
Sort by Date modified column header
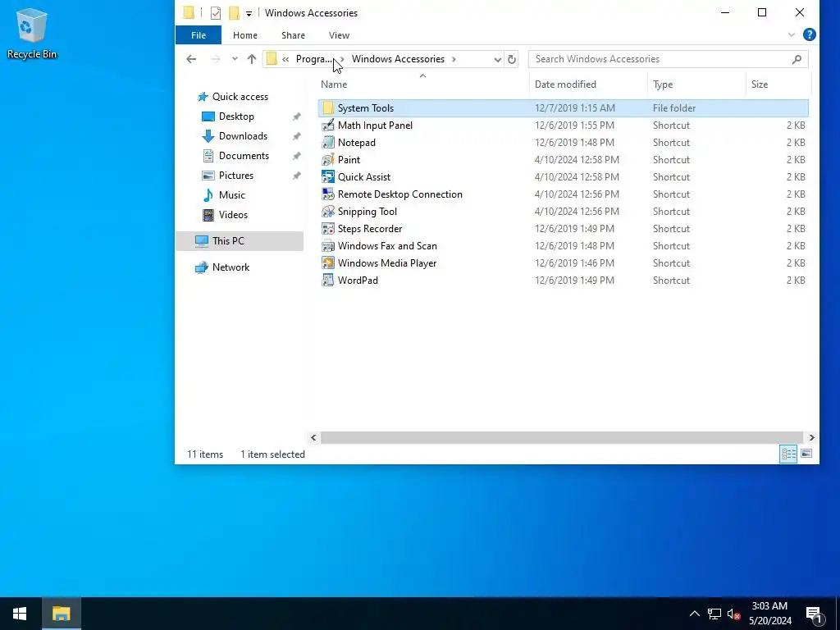click(x=589, y=84)
